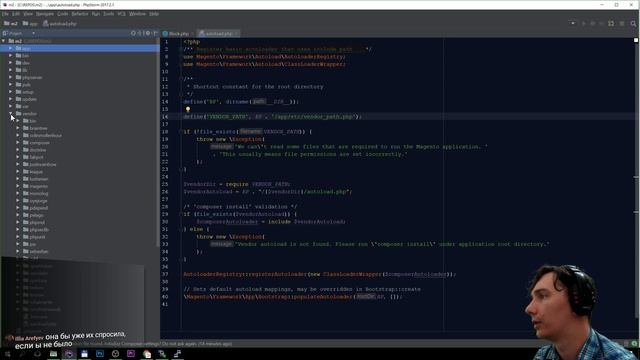Click the fold marker at line 29
640x360 pixels.
point(180,214)
